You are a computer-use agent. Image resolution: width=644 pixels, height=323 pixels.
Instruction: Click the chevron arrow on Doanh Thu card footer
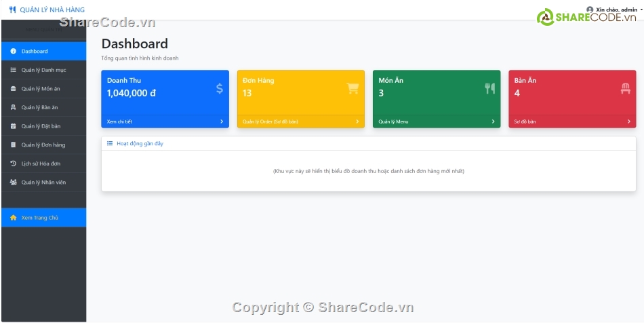pyautogui.click(x=222, y=121)
